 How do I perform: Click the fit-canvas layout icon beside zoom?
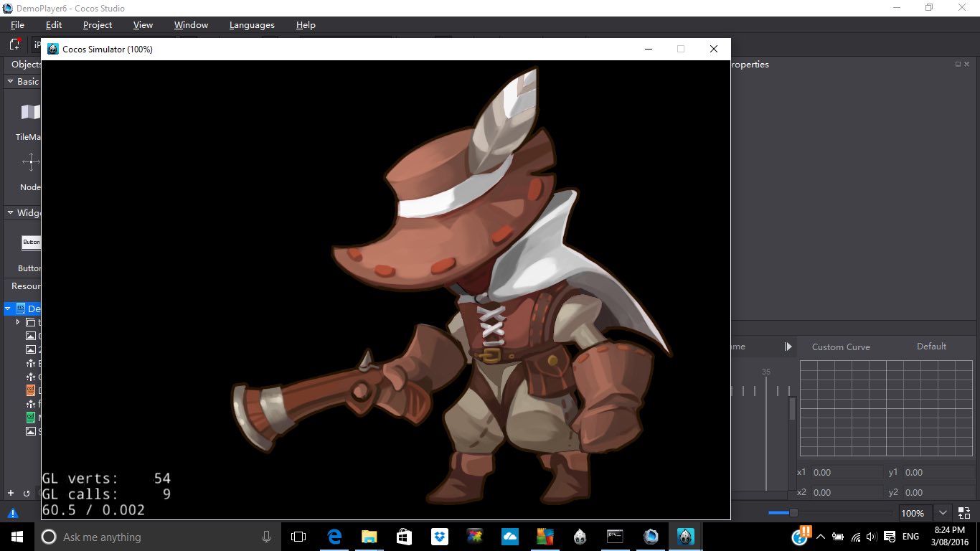(x=964, y=513)
